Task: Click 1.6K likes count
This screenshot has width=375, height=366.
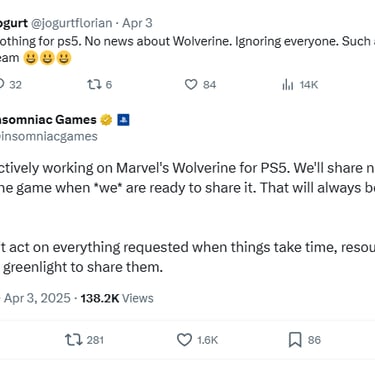Action: (207, 340)
